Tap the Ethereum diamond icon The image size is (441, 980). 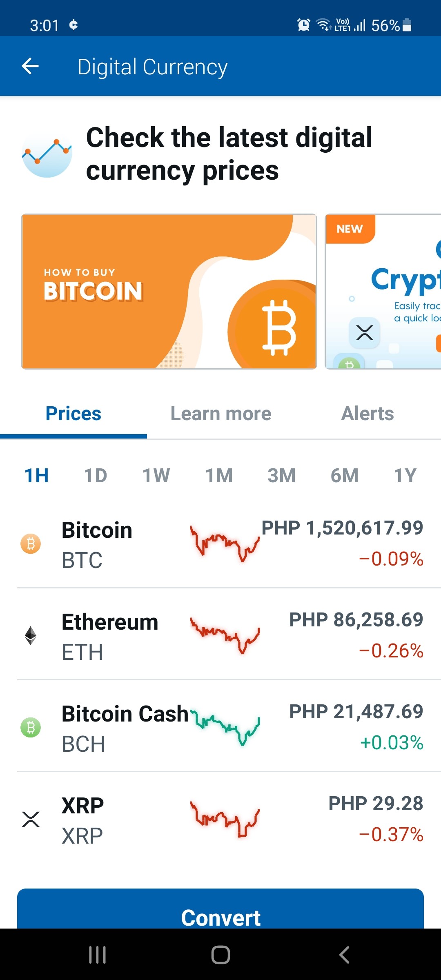(x=31, y=635)
